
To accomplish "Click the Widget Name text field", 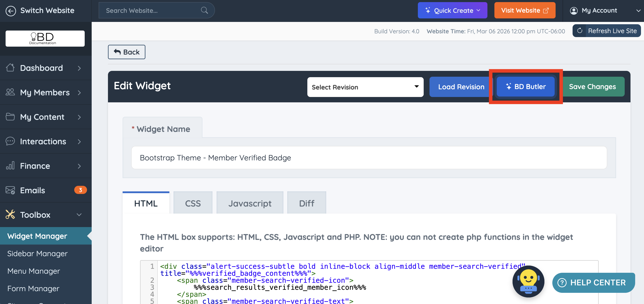I will click(369, 158).
